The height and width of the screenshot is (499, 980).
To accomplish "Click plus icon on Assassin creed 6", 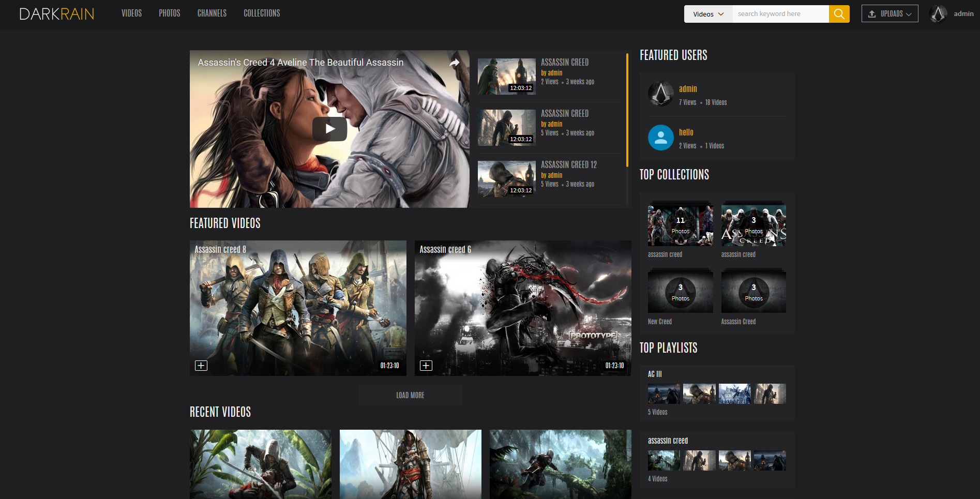I will [x=426, y=366].
